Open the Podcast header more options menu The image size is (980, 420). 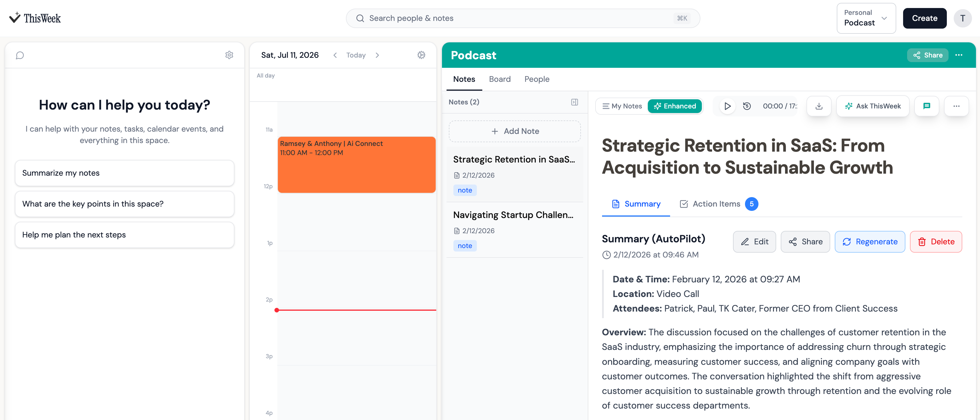tap(959, 55)
